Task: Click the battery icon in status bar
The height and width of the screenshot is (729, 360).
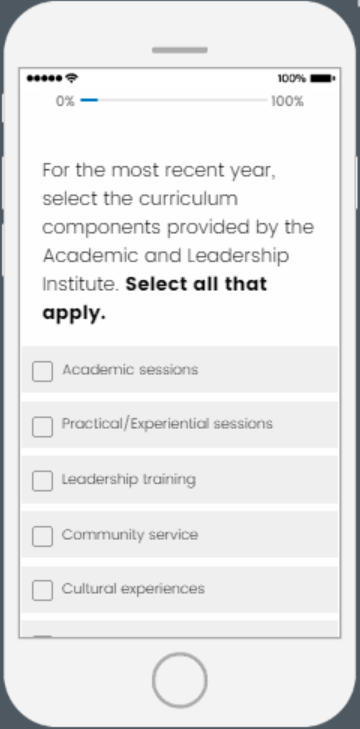Action: coord(323,78)
